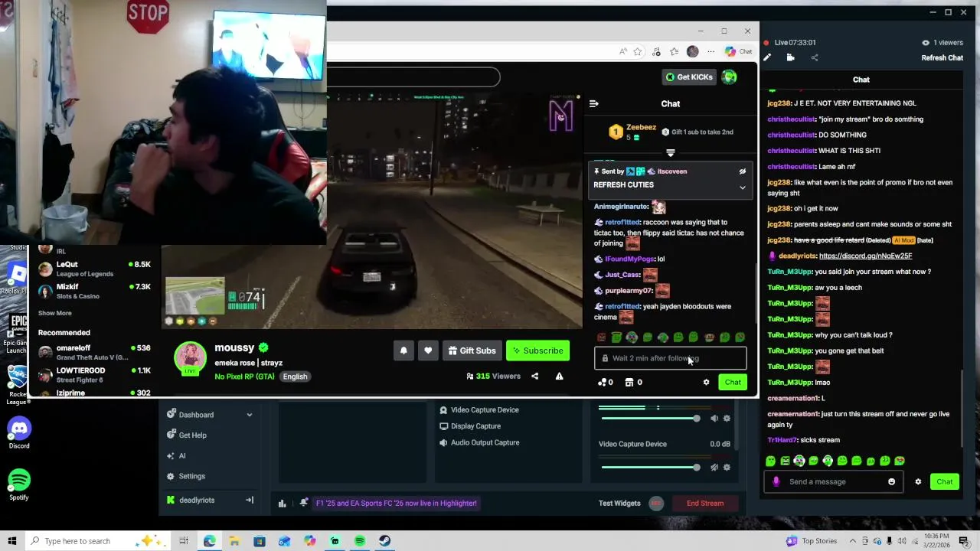980x551 pixels.
Task: Select the Video Capture Device source
Action: (485, 409)
